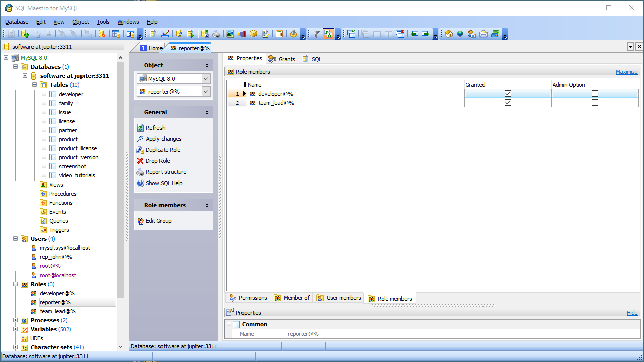Click the green left arrow toolbar icon
The height and width of the screenshot is (362, 644).
pos(414,34)
